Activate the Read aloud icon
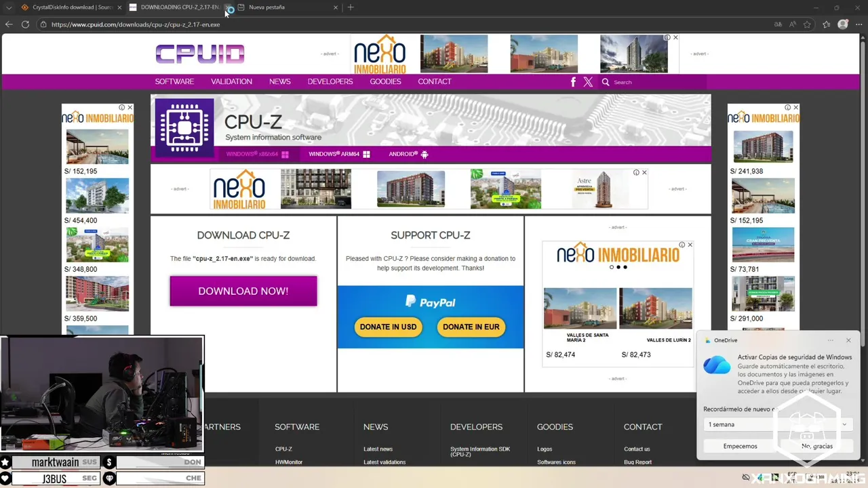Screen dimensions: 868x488 (x=793, y=24)
